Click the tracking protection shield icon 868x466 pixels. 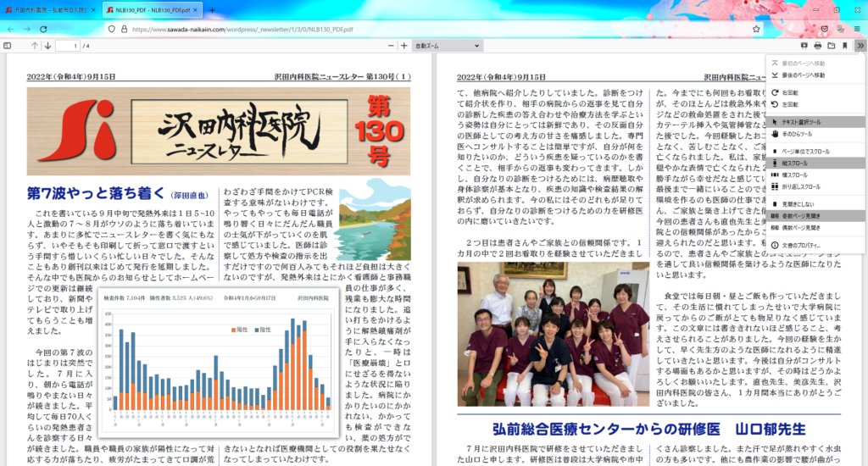click(111, 29)
